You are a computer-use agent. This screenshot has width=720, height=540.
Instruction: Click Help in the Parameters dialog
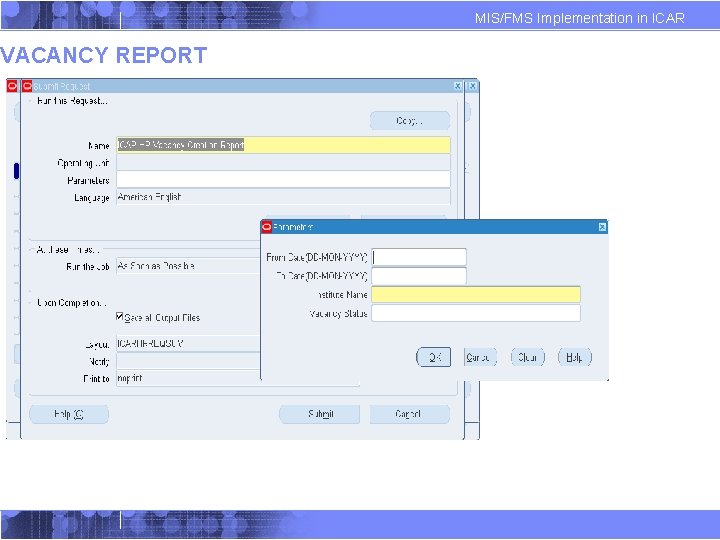click(574, 357)
